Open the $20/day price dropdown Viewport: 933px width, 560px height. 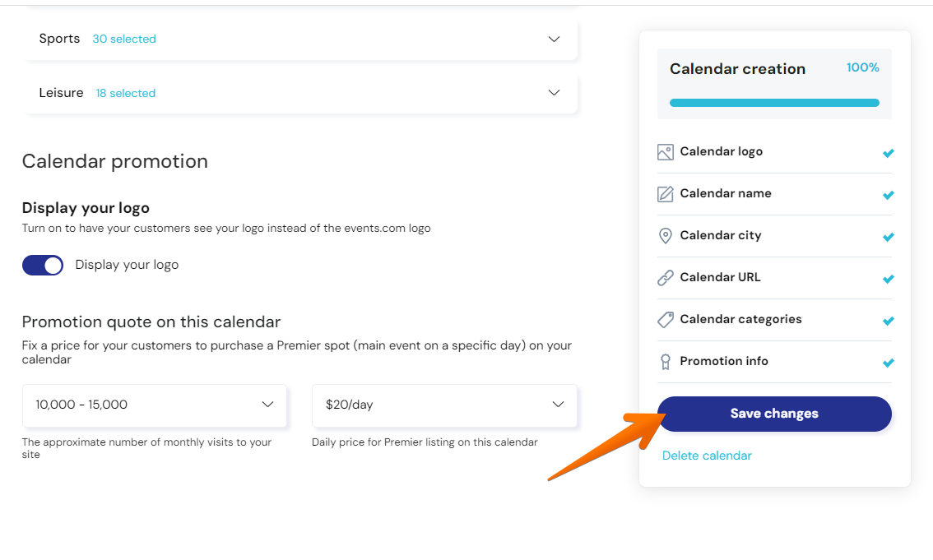(x=444, y=405)
